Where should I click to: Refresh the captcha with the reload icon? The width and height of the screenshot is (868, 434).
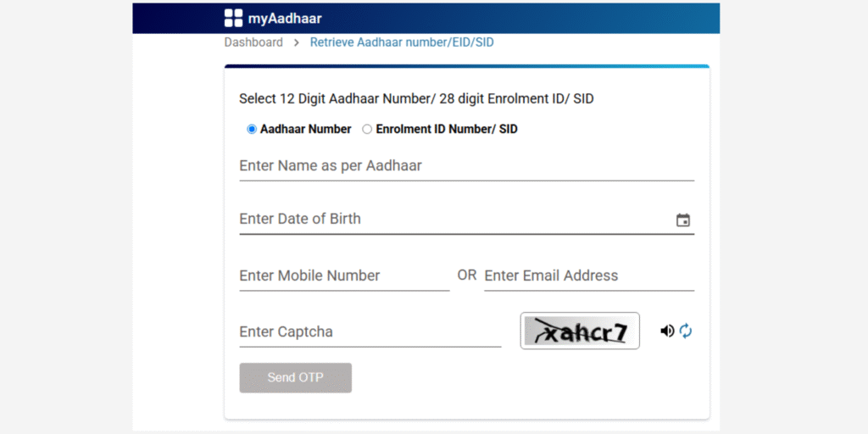686,331
